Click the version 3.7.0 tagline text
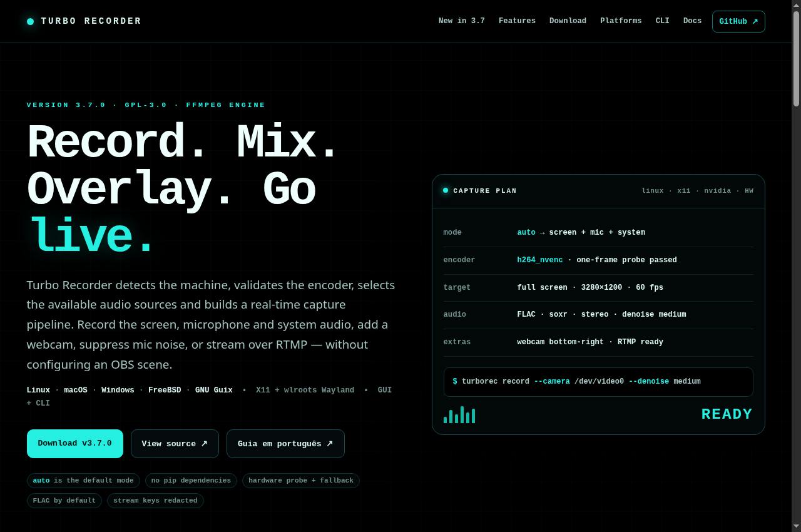The image size is (801, 532). [146, 105]
